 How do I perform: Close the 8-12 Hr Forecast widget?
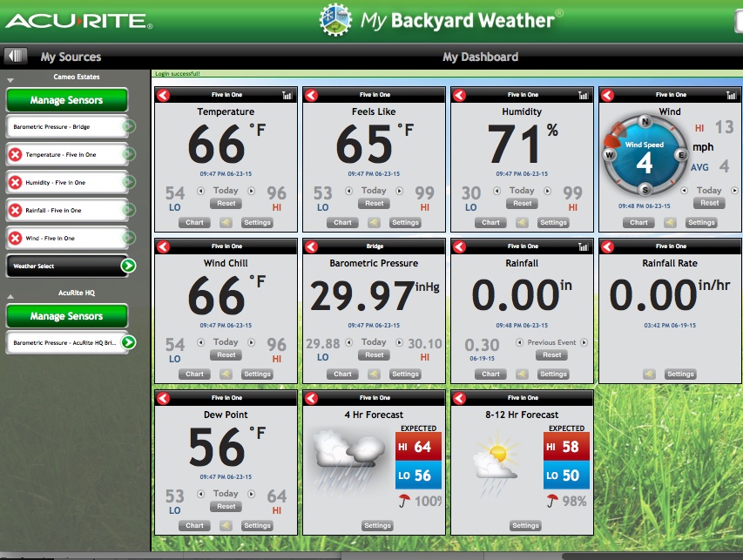pyautogui.click(x=459, y=398)
